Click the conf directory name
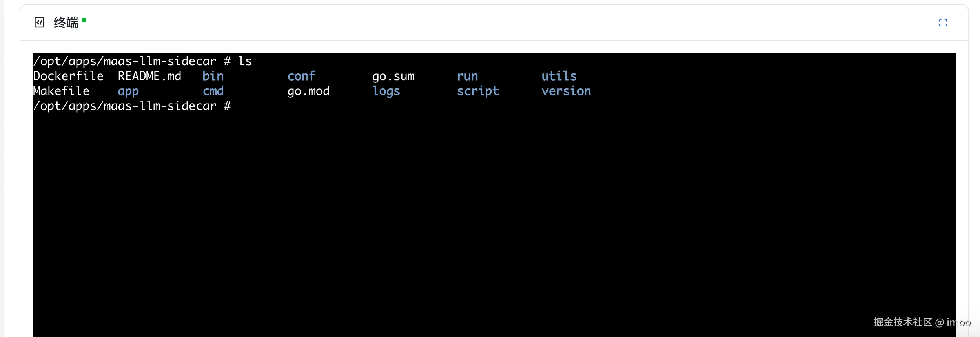This screenshot has height=337, width=980. click(x=301, y=76)
